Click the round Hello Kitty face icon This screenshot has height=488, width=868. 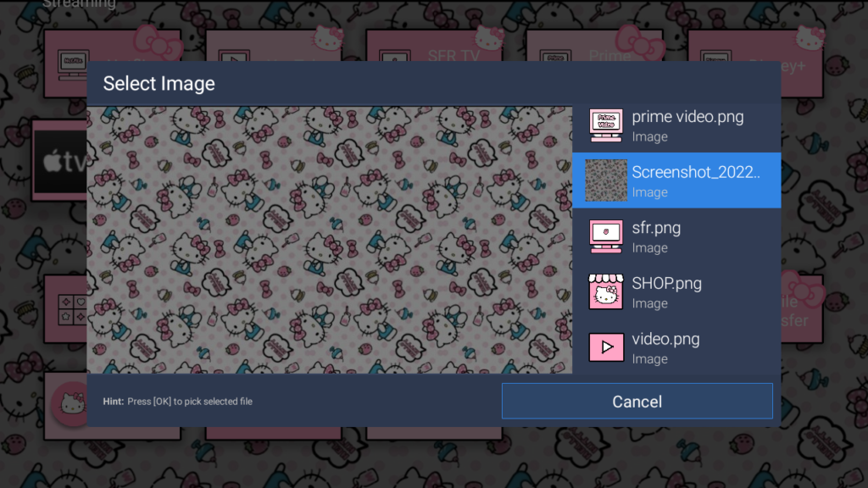coord(70,404)
